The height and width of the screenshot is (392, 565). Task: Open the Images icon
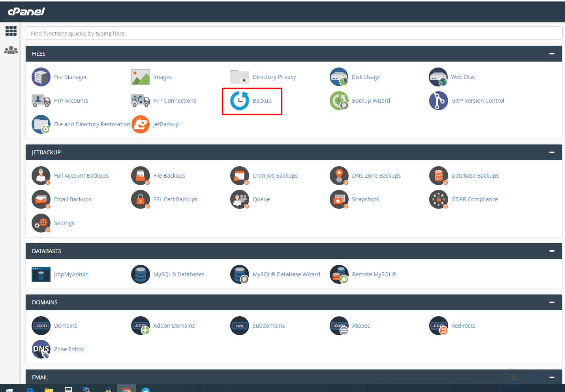141,77
